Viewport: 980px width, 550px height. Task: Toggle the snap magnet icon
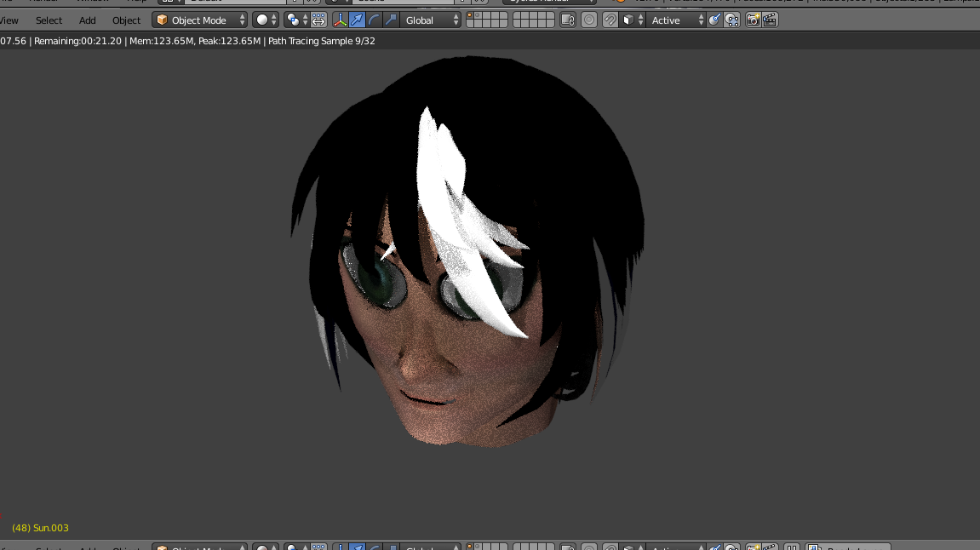coord(610,20)
